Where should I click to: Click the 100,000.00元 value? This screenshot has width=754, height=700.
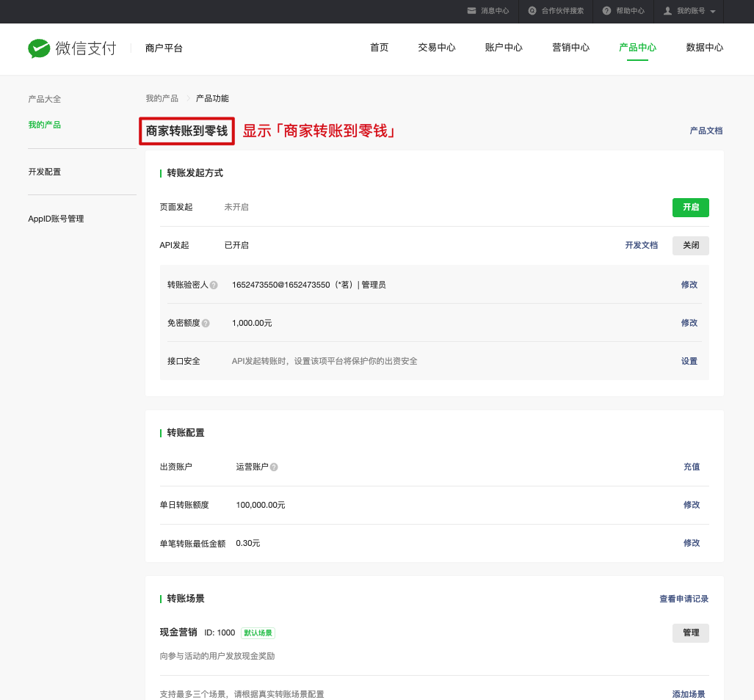point(261,505)
